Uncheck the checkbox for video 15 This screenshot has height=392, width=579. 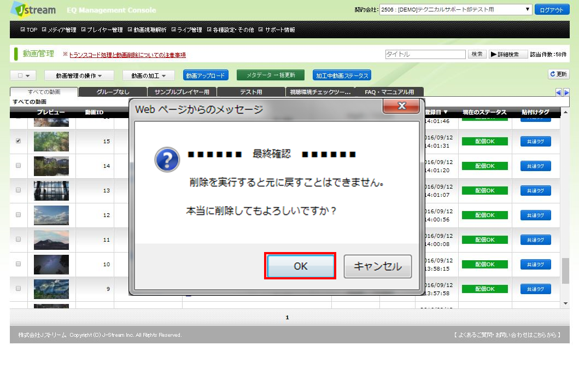18,141
